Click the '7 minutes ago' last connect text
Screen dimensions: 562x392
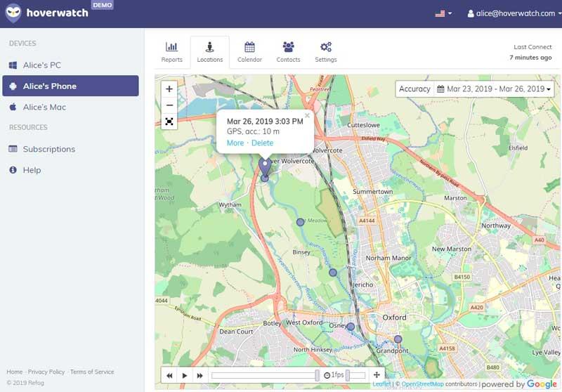(530, 58)
